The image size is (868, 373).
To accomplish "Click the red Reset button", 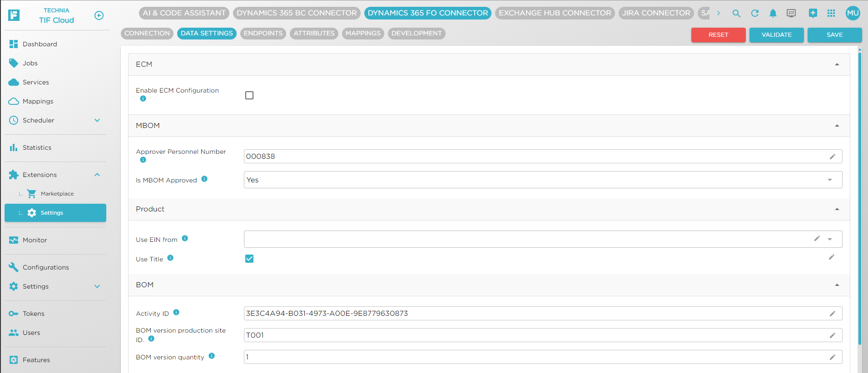I will coord(718,35).
